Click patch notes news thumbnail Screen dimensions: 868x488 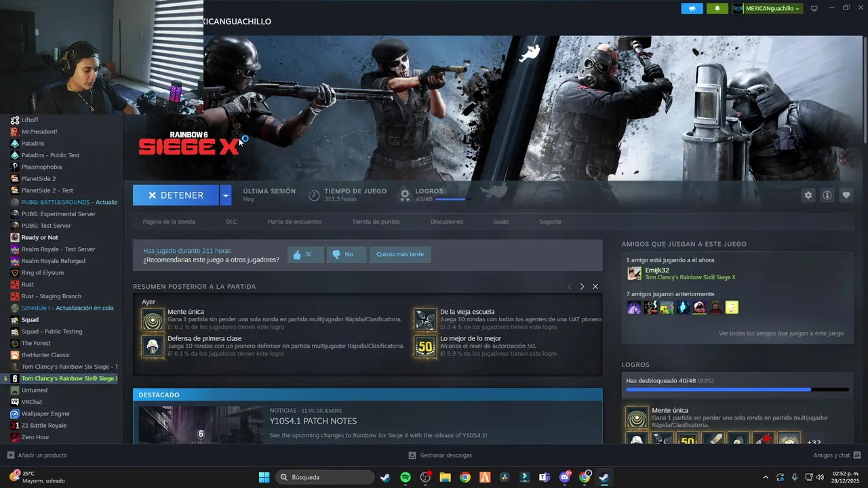coord(201,425)
